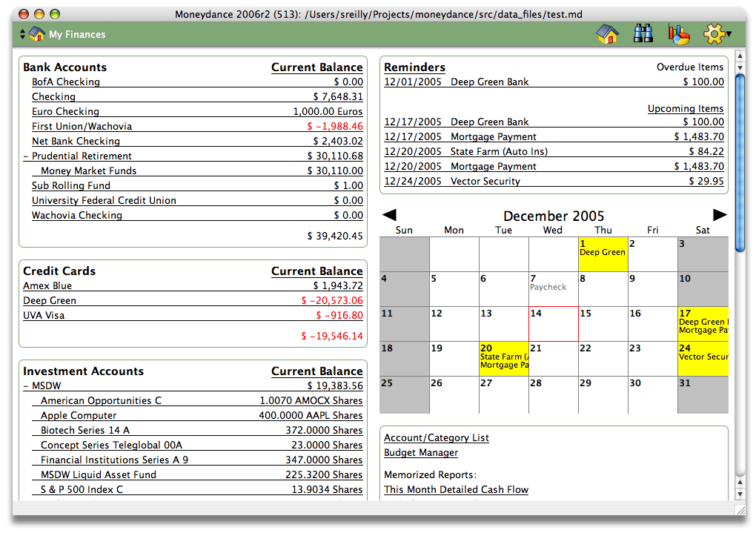Click scrollbar up arrow at top
Screen dimensions: 756x533
tap(740, 56)
